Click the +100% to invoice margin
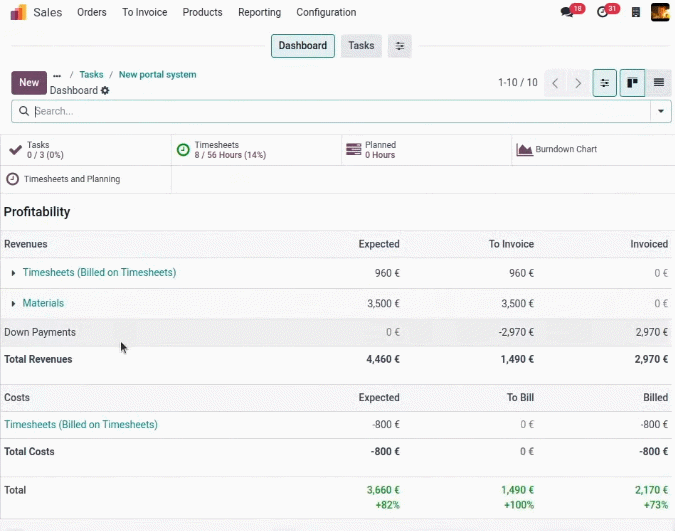Viewport: 675px width, 531px height. [519, 505]
